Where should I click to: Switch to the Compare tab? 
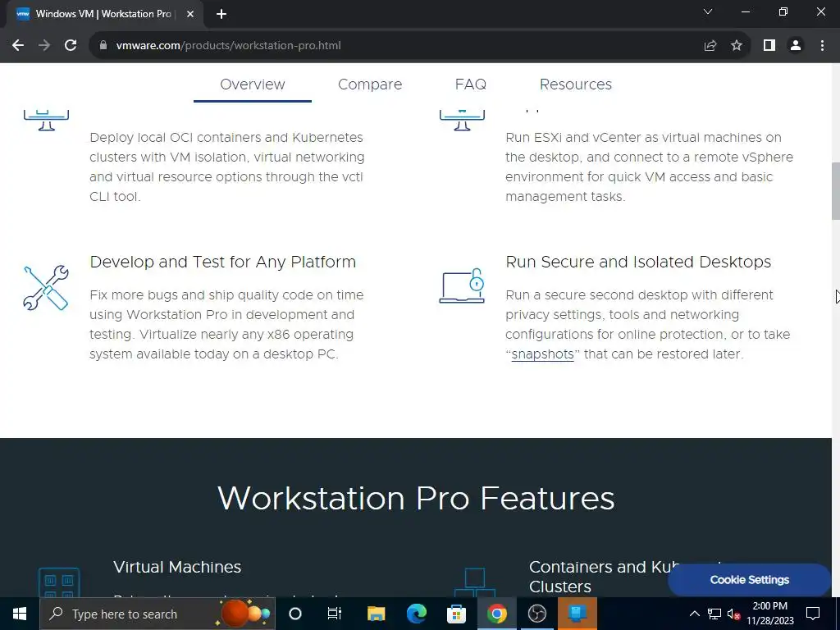[x=370, y=84]
